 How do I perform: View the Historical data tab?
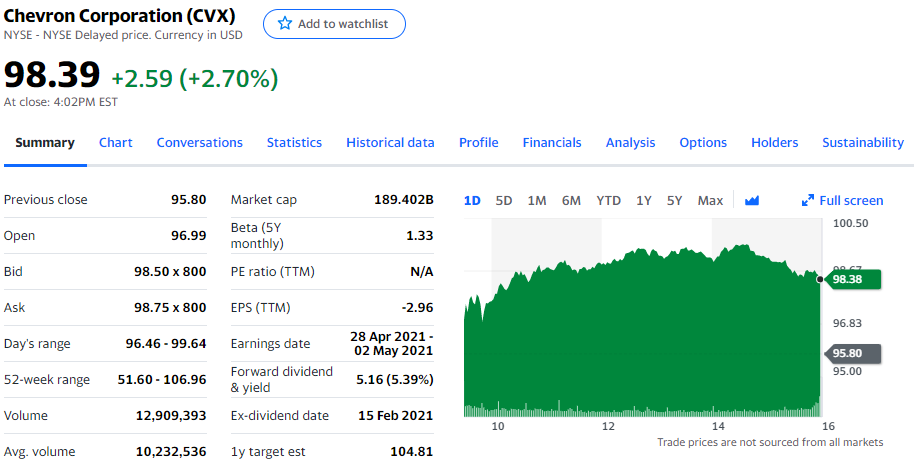[x=390, y=143]
